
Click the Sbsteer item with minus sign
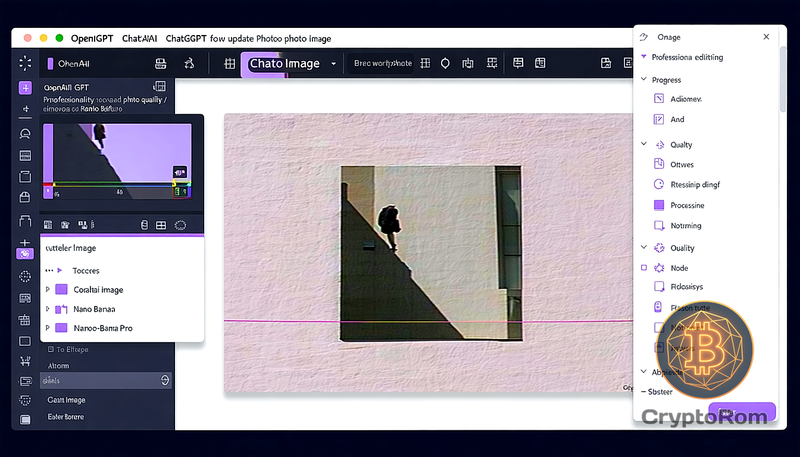point(657,392)
